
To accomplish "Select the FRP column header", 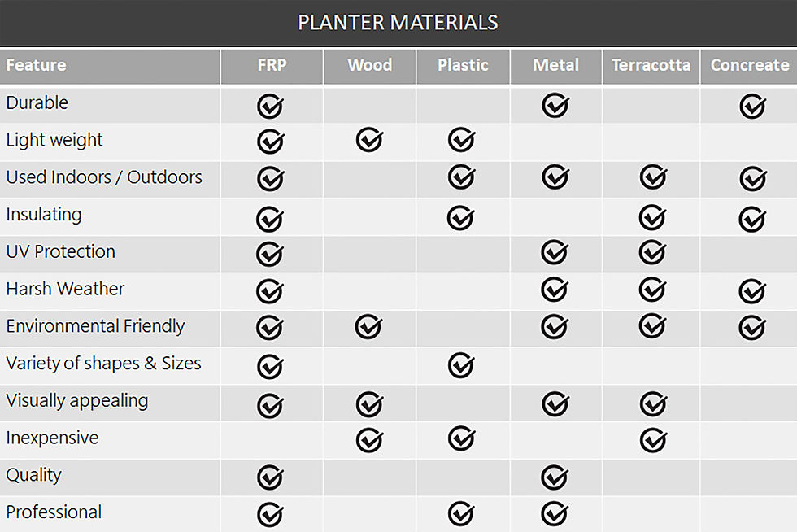I will (x=272, y=65).
